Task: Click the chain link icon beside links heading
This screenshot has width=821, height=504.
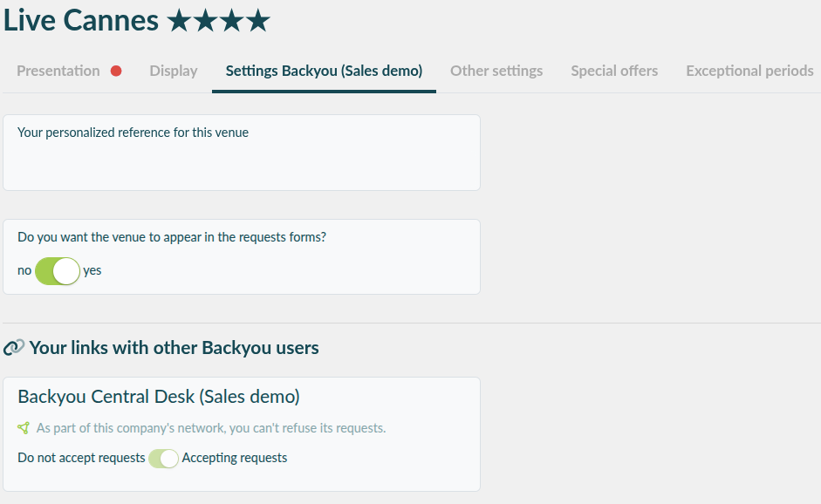Action: click(x=14, y=348)
